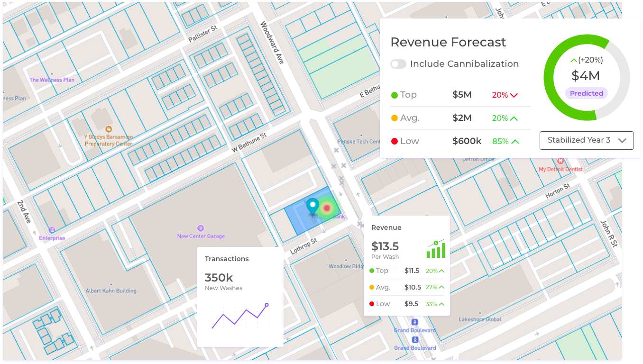Click the Albert Kahn Building label
The image size is (643, 364).
(x=111, y=291)
